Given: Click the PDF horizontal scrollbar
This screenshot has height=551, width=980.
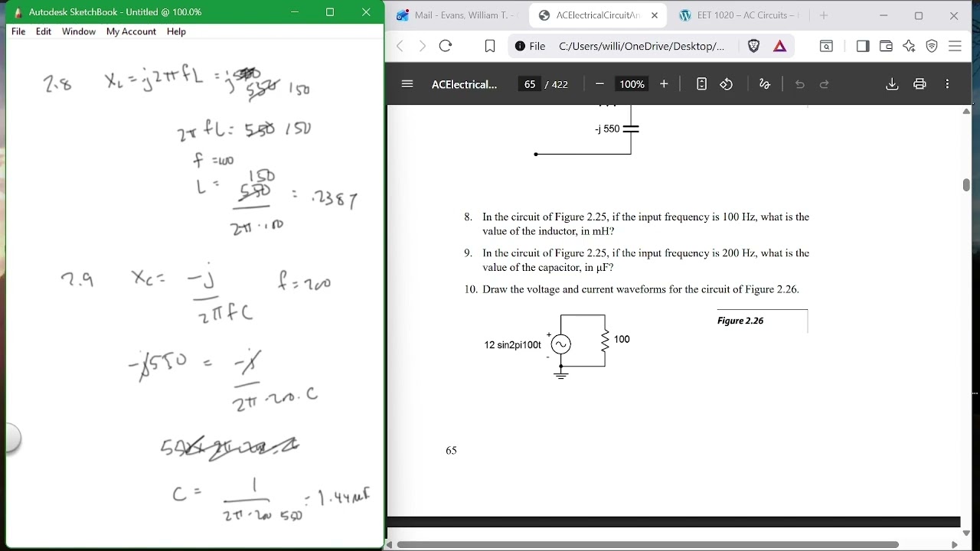Looking at the screenshot, I should click(x=648, y=545).
